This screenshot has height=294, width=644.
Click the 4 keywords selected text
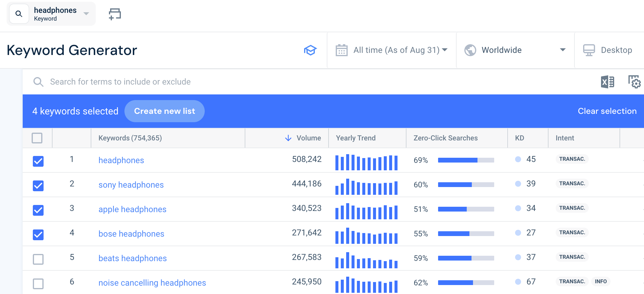[75, 111]
